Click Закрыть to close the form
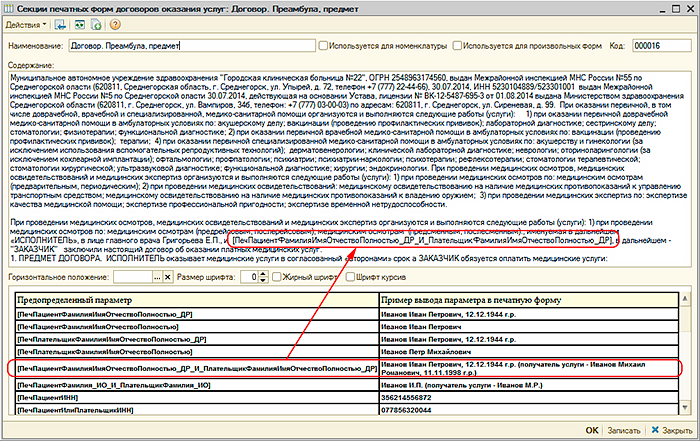 pyautogui.click(x=672, y=430)
